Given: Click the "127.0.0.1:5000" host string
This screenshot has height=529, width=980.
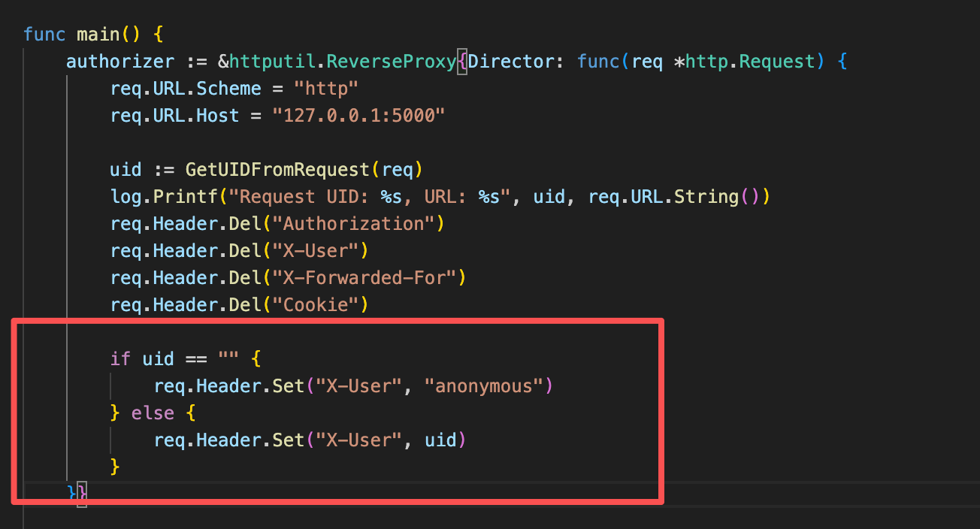Looking at the screenshot, I should [359, 116].
